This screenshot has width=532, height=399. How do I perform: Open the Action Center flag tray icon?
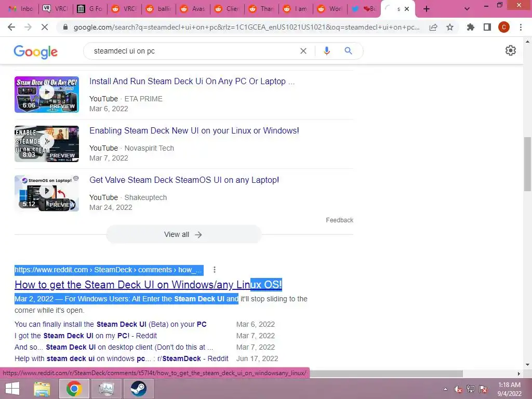coord(483,389)
